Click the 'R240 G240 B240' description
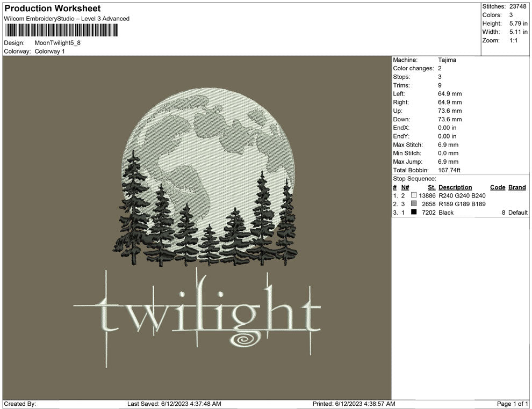The height and width of the screenshot is (409, 532). point(462,195)
